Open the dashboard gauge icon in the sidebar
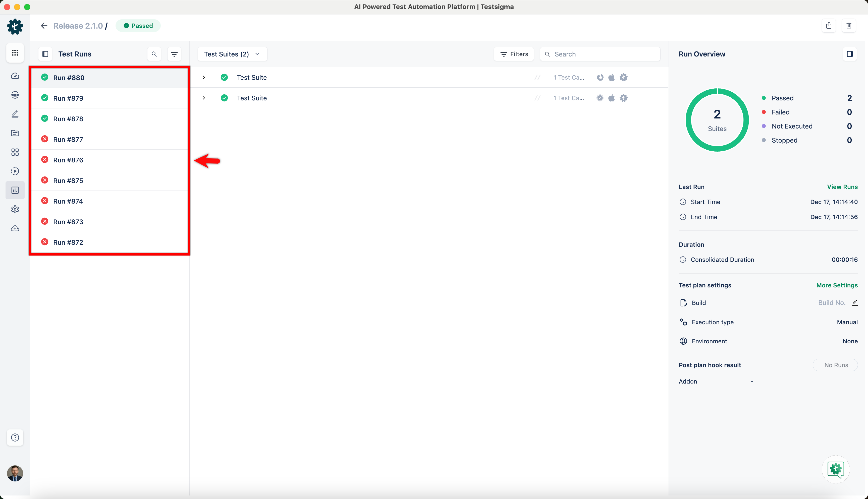Image resolution: width=868 pixels, height=499 pixels. tap(15, 76)
